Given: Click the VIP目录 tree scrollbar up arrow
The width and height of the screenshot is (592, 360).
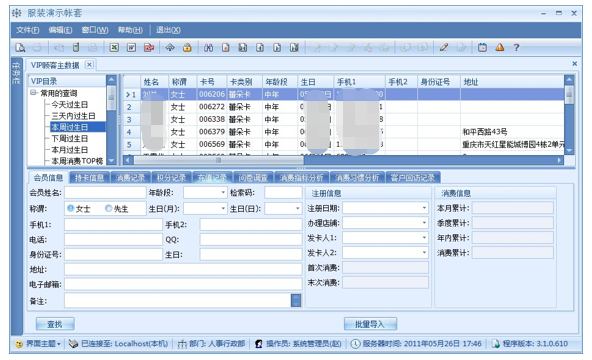Looking at the screenshot, I should coord(111,80).
